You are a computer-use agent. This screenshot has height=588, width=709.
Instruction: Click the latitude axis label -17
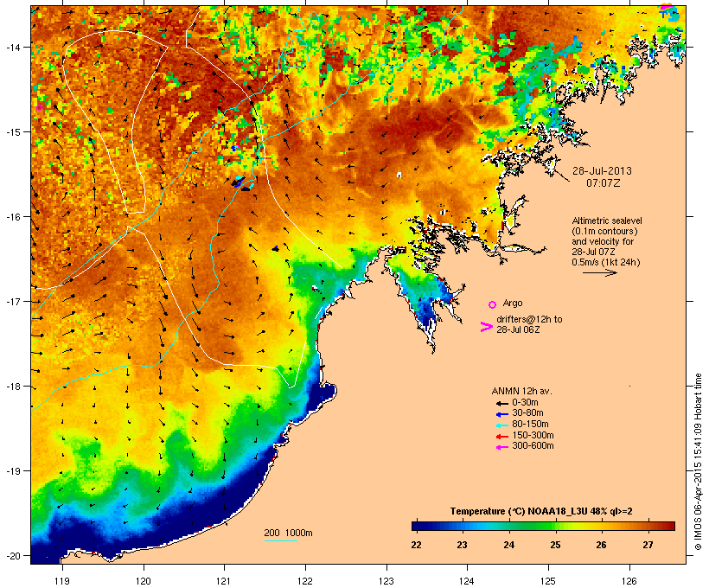point(12,302)
